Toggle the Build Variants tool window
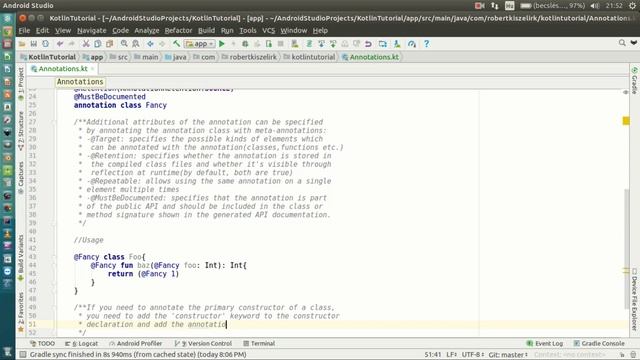 point(21,258)
